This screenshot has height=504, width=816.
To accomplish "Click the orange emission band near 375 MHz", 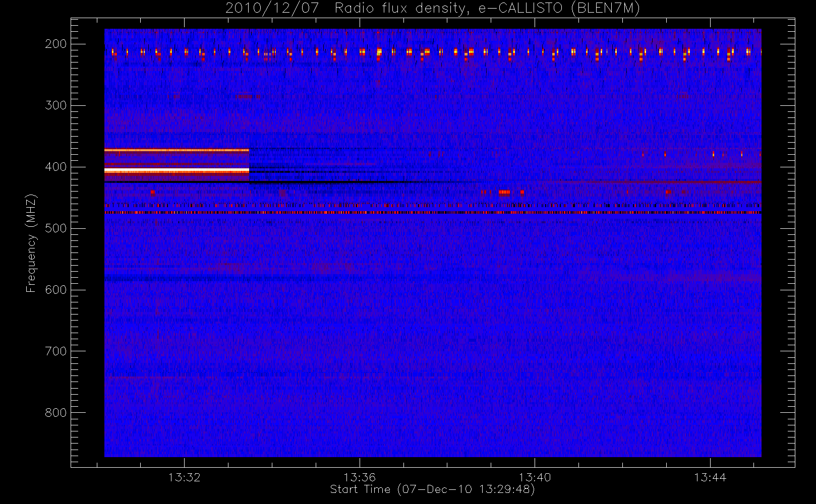I will [177, 150].
